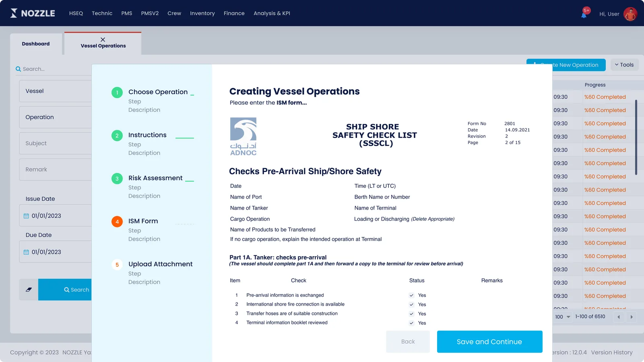The width and height of the screenshot is (644, 362).
Task: Open the Crew menu
Action: tap(174, 13)
